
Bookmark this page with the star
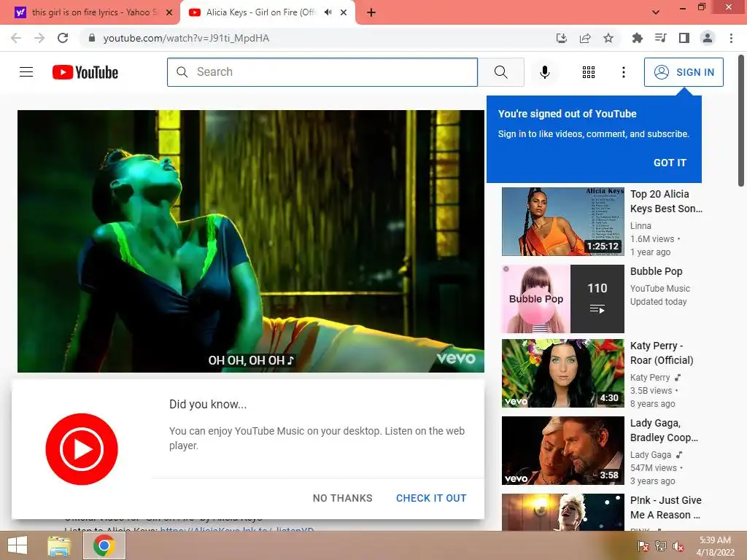click(x=608, y=38)
